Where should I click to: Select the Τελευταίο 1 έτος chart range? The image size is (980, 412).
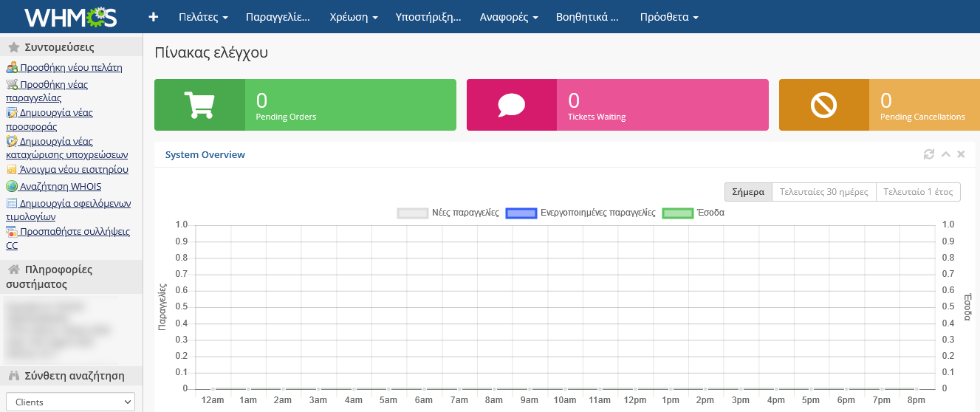(918, 192)
